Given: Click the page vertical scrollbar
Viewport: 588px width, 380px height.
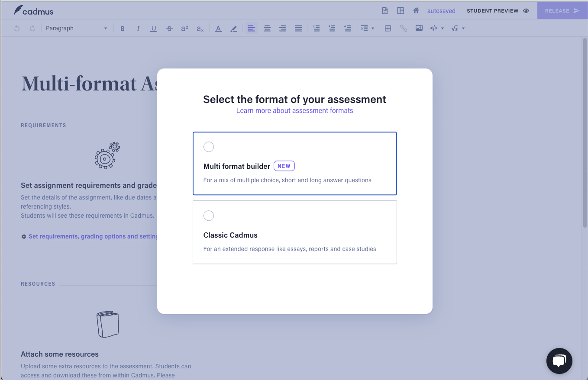Looking at the screenshot, I should 585,132.
